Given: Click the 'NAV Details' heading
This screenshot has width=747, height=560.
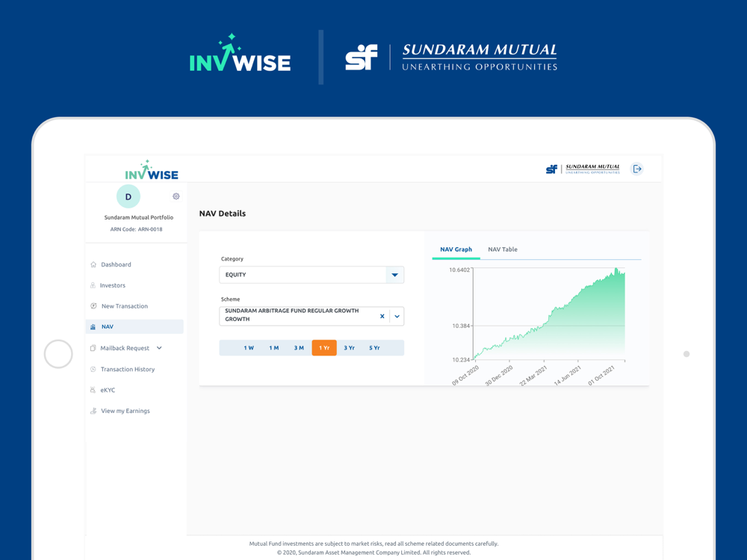Looking at the screenshot, I should click(x=223, y=214).
